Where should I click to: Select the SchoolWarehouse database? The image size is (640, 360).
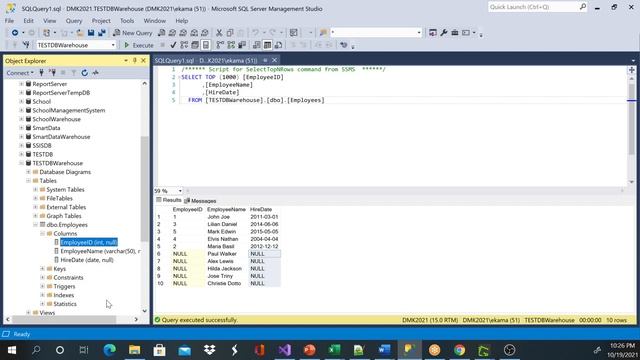(x=56, y=119)
